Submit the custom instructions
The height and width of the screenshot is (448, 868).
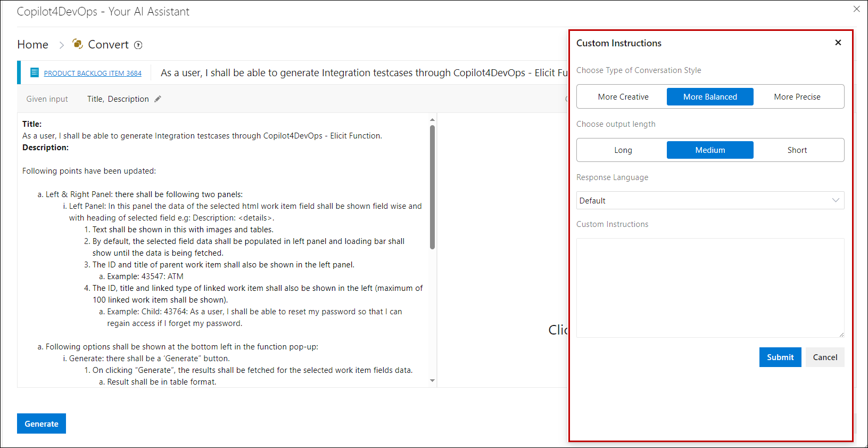[x=780, y=357]
